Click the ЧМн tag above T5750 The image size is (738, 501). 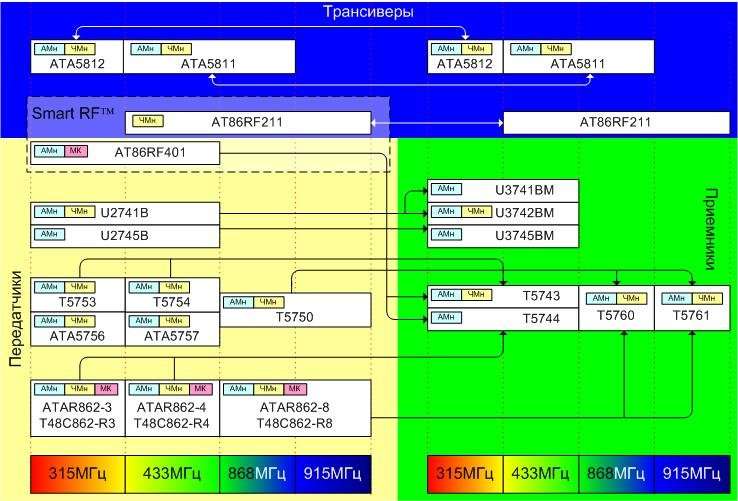click(269, 302)
